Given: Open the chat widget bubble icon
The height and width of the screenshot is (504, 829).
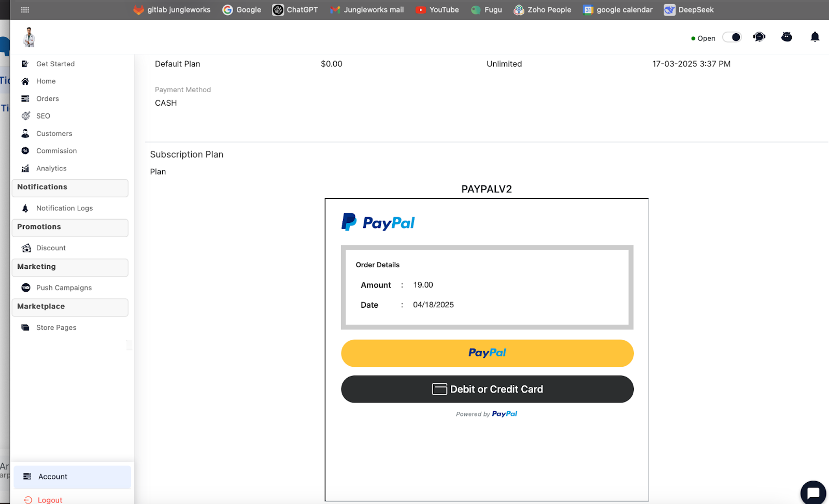Looking at the screenshot, I should tap(813, 493).
